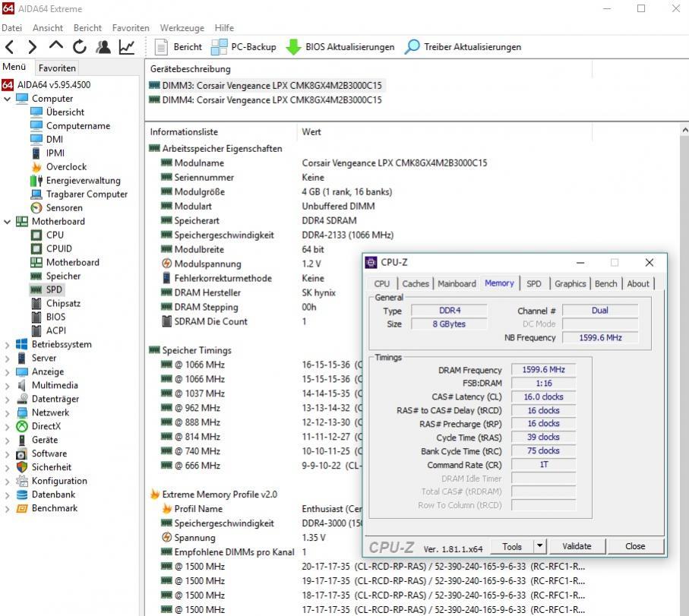Open the Werkzeuge menu
The width and height of the screenshot is (689, 616).
tap(182, 27)
